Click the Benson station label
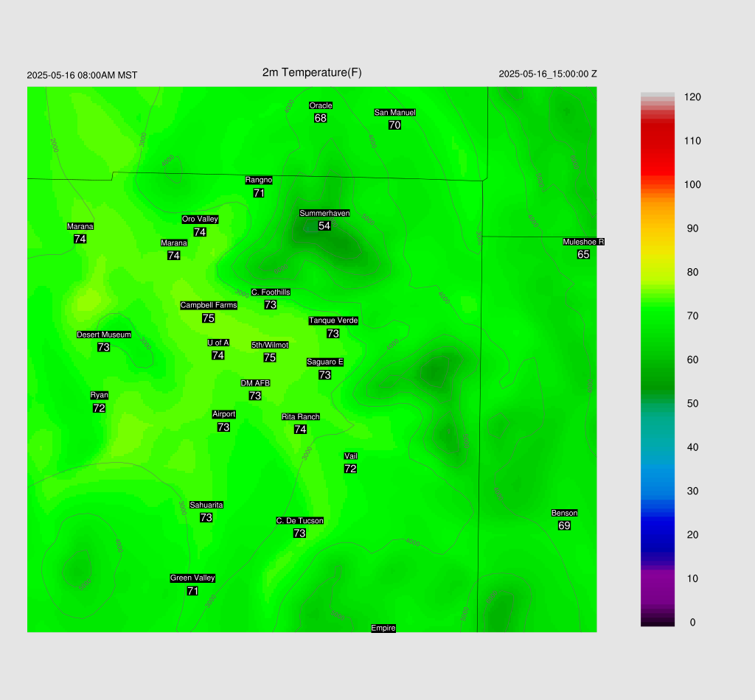Image resolution: width=755 pixels, height=700 pixels. [x=564, y=513]
